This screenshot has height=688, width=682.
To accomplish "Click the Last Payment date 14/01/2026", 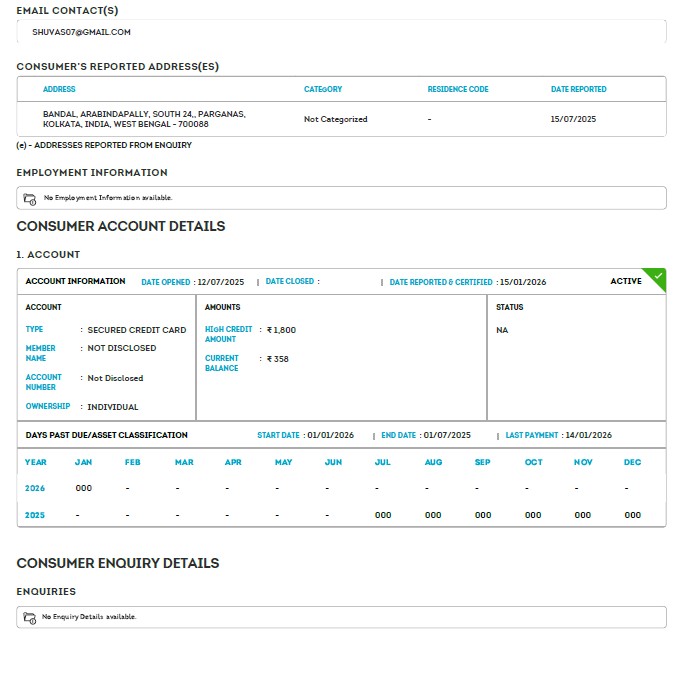I will (x=588, y=435).
